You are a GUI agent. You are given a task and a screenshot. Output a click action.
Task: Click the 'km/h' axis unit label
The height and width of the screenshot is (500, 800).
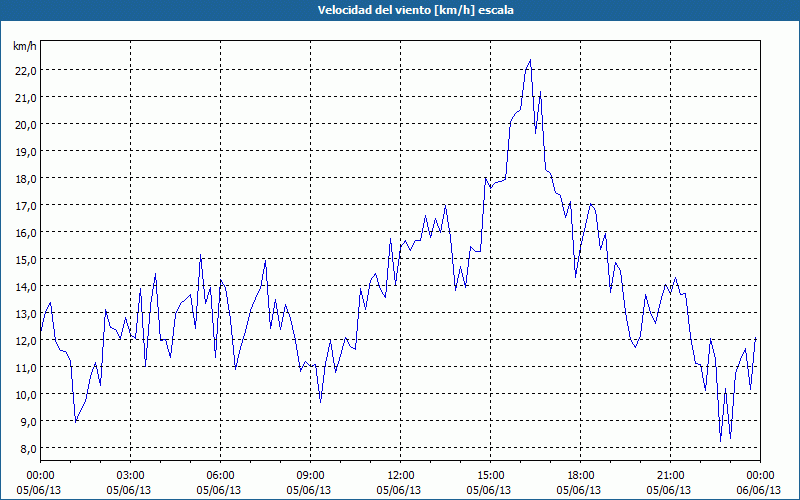[25, 46]
